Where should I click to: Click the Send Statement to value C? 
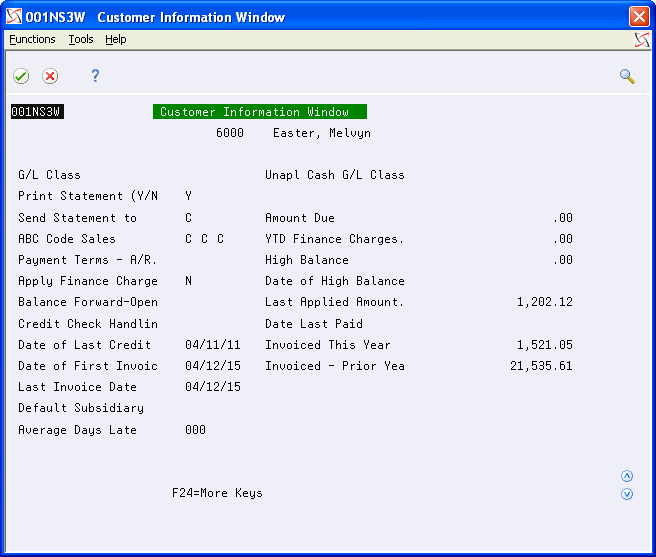tap(189, 218)
